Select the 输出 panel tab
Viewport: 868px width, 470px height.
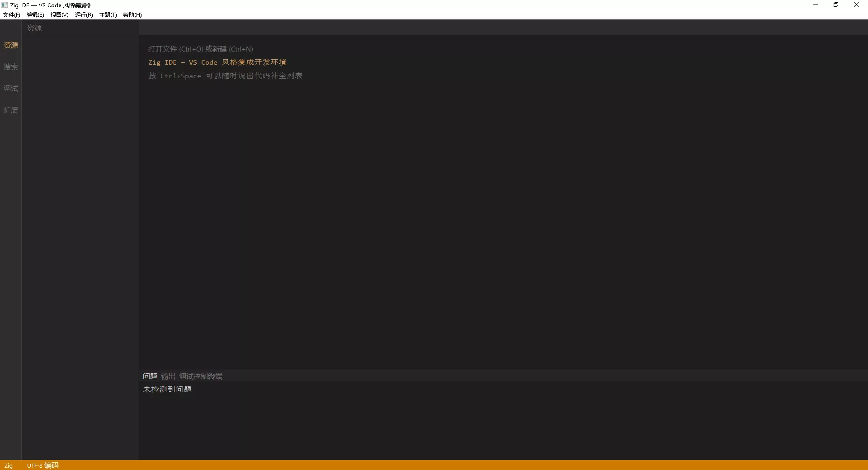pyautogui.click(x=168, y=376)
